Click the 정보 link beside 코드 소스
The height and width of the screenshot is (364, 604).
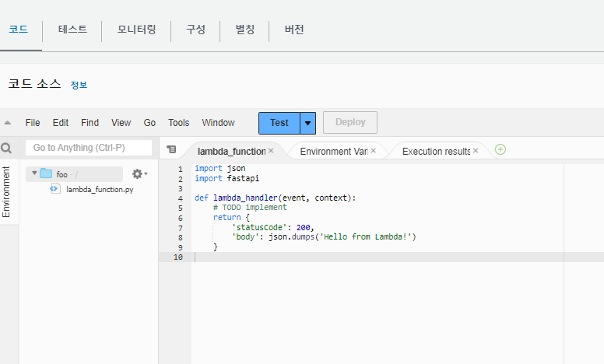pos(79,85)
